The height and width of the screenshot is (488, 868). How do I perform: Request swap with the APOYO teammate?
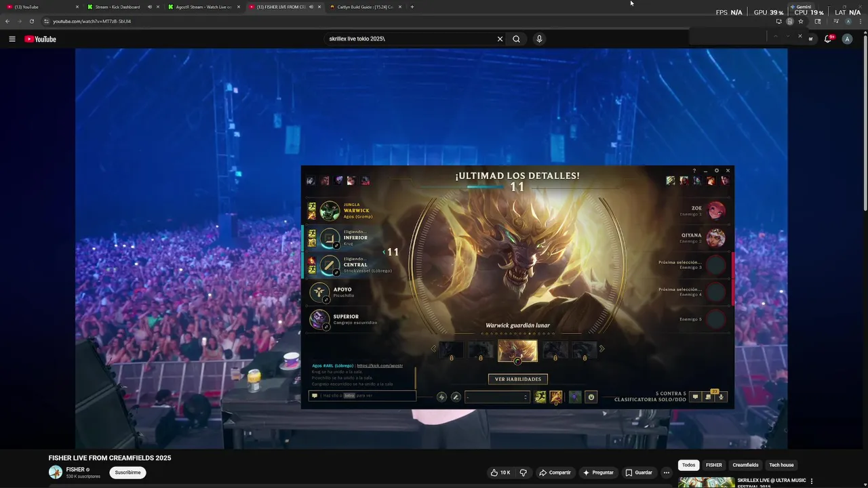point(326,300)
